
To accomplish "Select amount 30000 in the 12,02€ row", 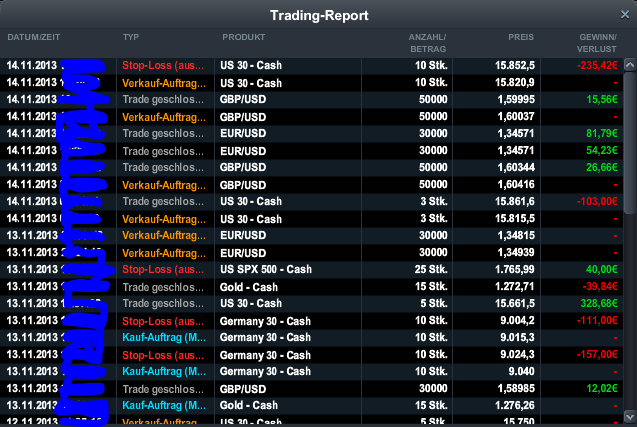I will click(x=433, y=389).
